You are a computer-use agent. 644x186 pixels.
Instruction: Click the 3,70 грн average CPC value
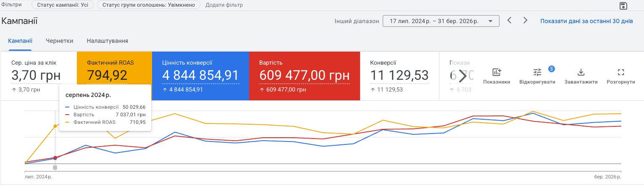(x=36, y=75)
